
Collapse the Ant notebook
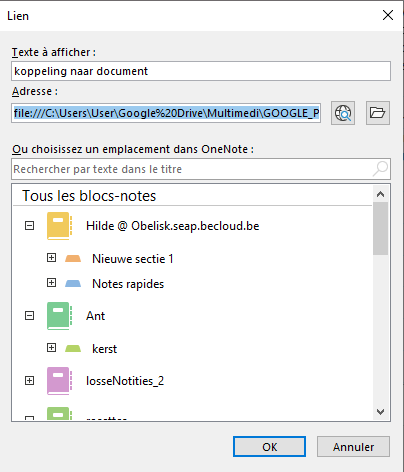30,315
